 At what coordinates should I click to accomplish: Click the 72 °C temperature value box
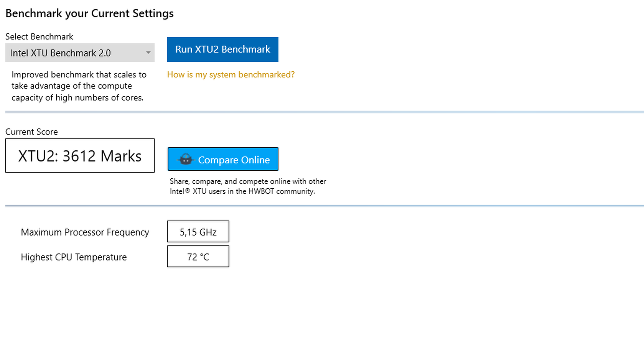[x=198, y=256]
